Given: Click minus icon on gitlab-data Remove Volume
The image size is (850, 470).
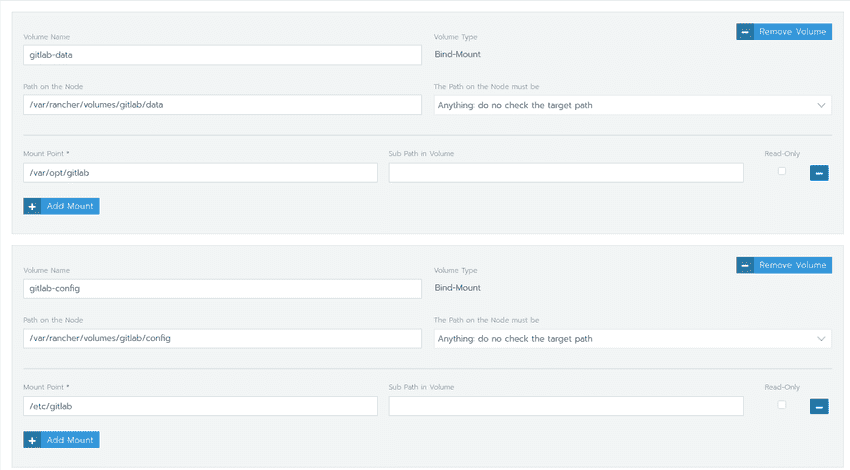Looking at the screenshot, I should [745, 32].
